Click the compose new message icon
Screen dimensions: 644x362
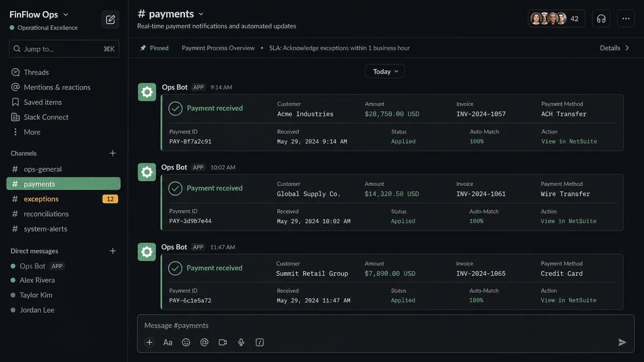click(x=111, y=19)
